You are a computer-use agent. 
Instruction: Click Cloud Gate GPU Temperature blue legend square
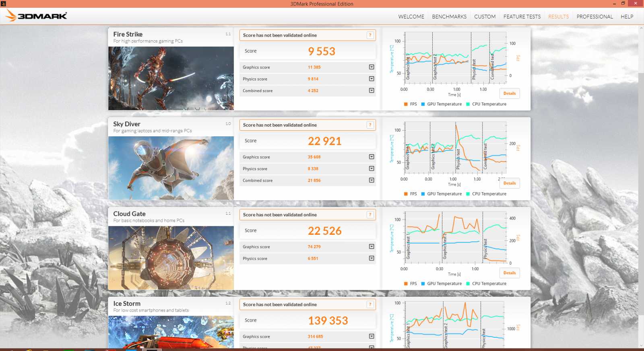[423, 283]
